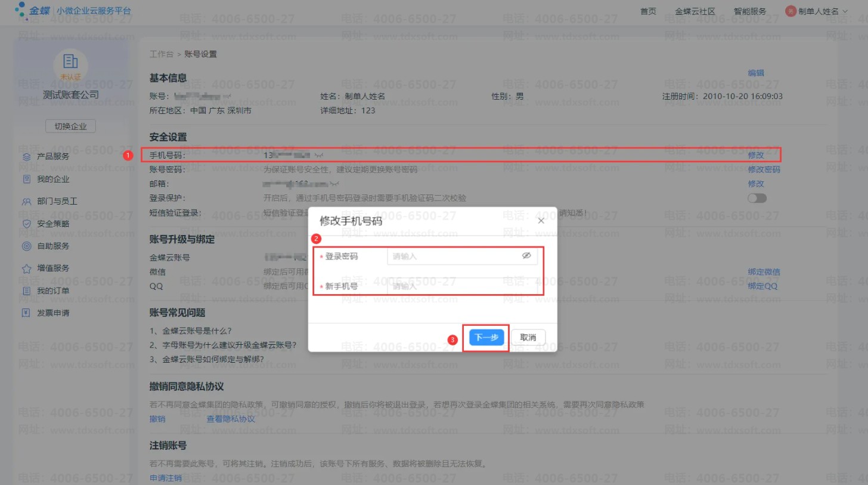This screenshot has width=868, height=485.
Task: Click the 我的订单 sidebar icon
Action: tap(26, 291)
